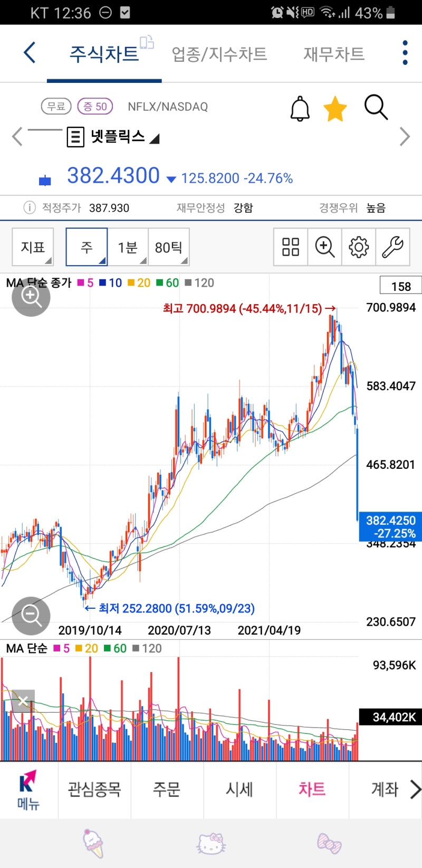Open the 80틱 tick interval dropdown
Image resolution: width=422 pixels, height=868 pixels.
coord(169,247)
